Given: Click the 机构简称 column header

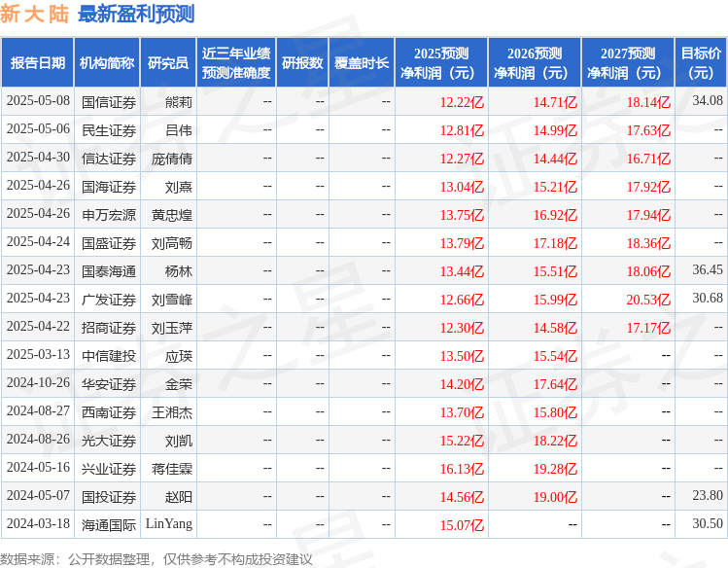Looking at the screenshot, I should tap(107, 62).
